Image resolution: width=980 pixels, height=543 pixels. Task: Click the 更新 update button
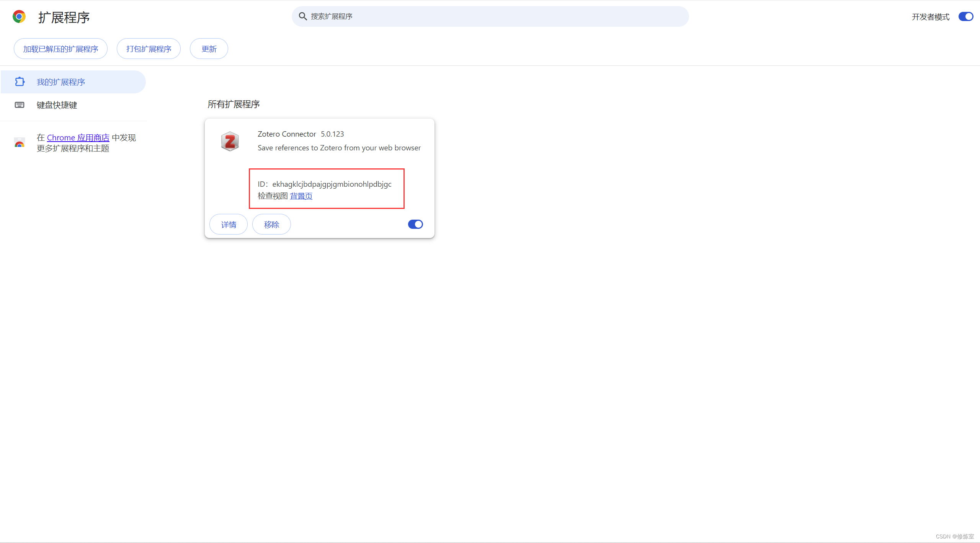[x=209, y=49]
